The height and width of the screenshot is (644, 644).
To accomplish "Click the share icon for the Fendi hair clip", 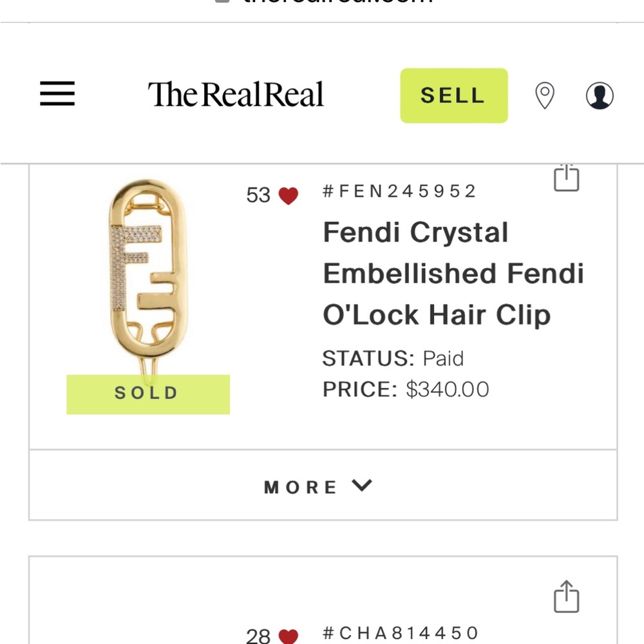I will coord(566,178).
